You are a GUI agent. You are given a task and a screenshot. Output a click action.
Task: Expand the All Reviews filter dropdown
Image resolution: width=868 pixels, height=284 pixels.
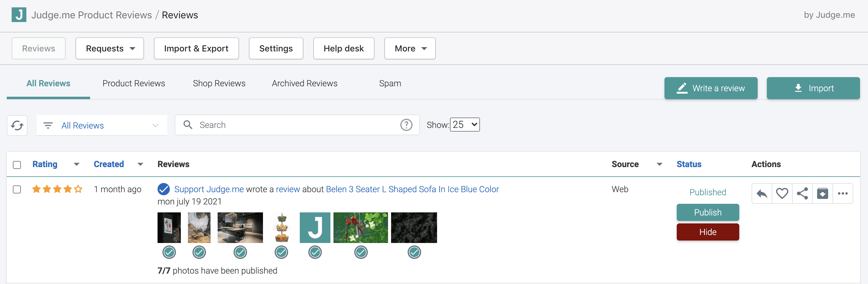(102, 125)
